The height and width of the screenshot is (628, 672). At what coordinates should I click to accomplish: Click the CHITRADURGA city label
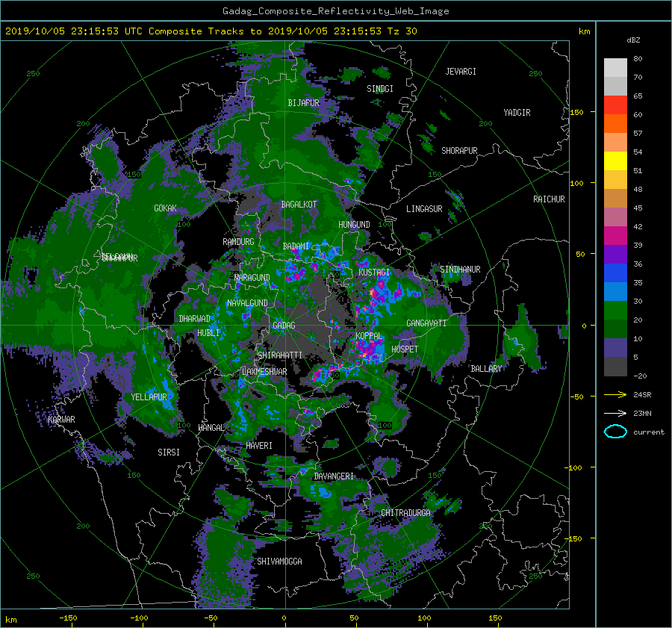coord(405,513)
